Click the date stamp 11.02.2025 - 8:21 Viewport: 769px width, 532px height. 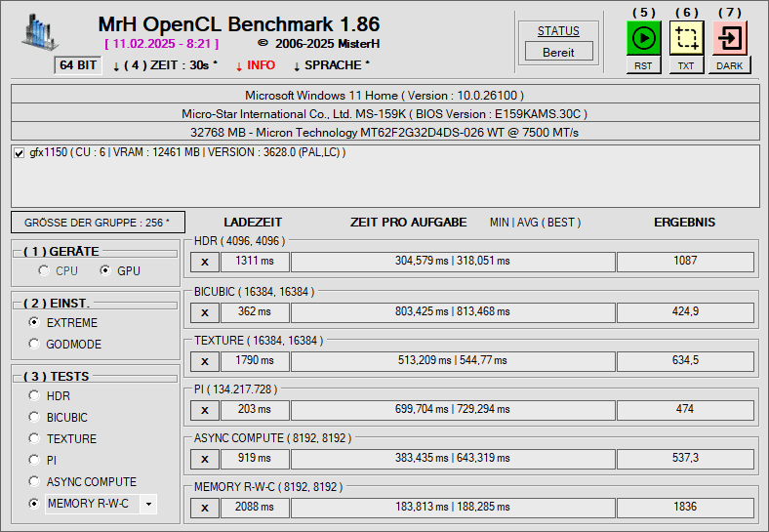[x=162, y=44]
